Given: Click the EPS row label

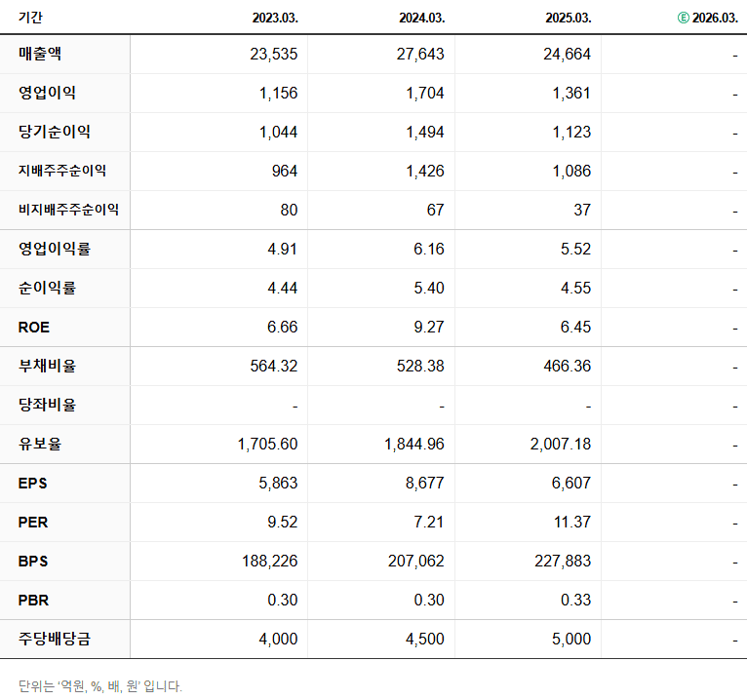Looking at the screenshot, I should tap(33, 484).
